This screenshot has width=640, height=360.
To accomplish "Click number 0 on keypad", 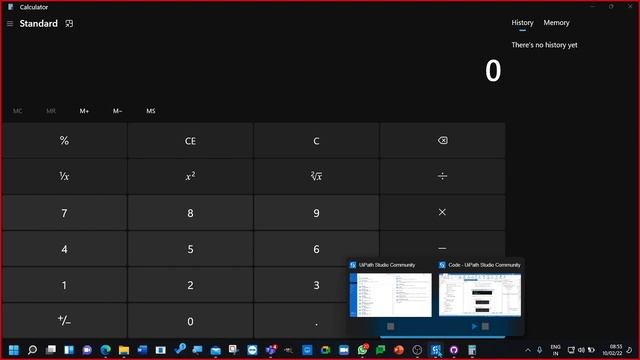I will click(190, 321).
